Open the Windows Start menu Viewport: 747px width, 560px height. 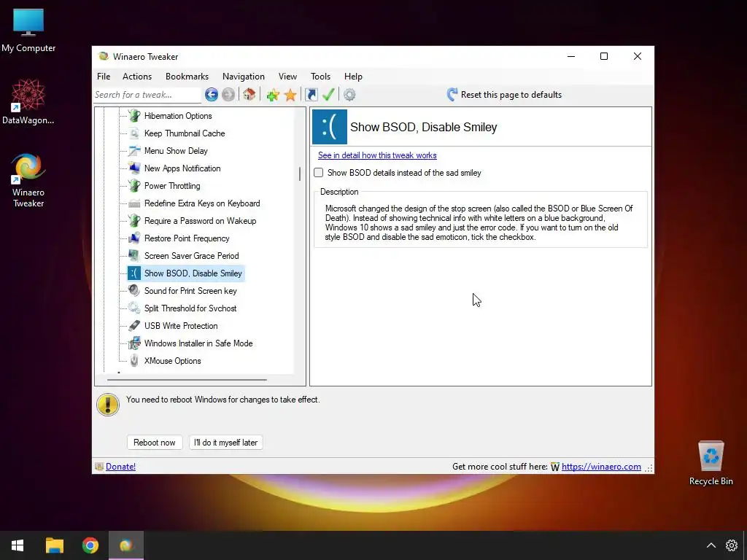(18, 545)
